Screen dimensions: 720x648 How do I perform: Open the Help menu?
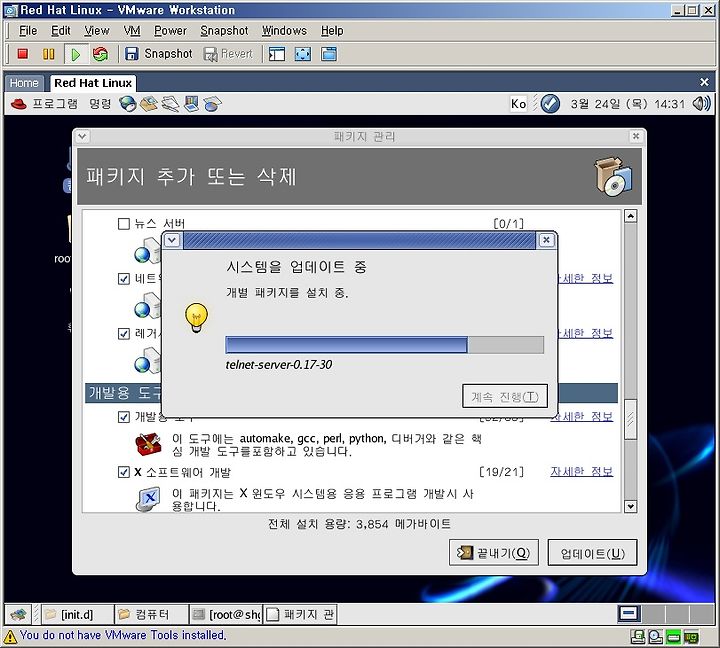tap(332, 31)
